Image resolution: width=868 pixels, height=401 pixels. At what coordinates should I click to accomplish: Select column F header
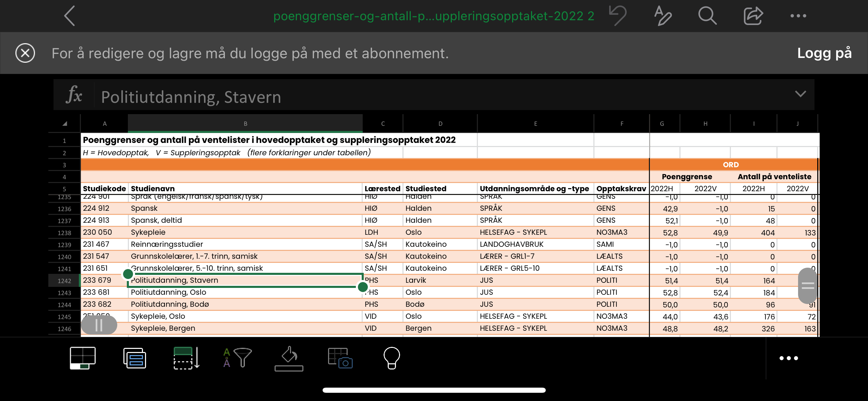click(622, 124)
